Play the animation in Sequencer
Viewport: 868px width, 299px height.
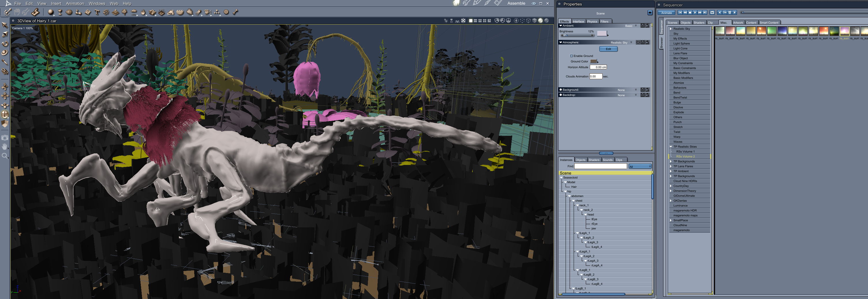pos(695,12)
